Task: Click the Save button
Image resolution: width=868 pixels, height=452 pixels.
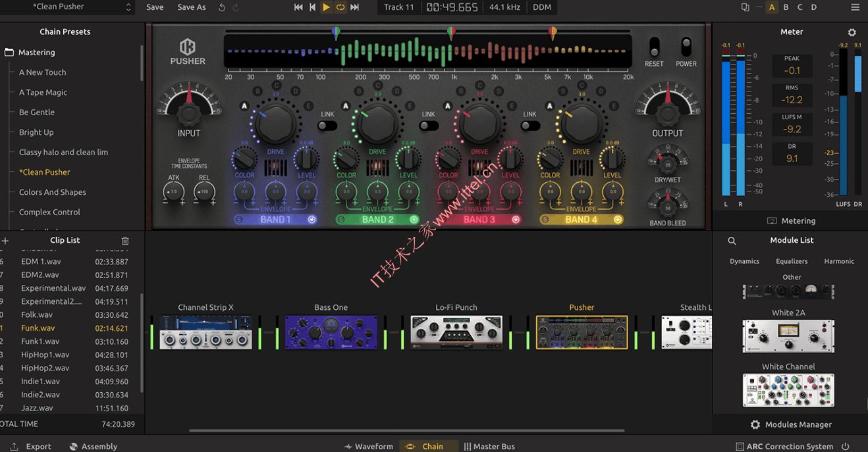Action: coord(155,7)
